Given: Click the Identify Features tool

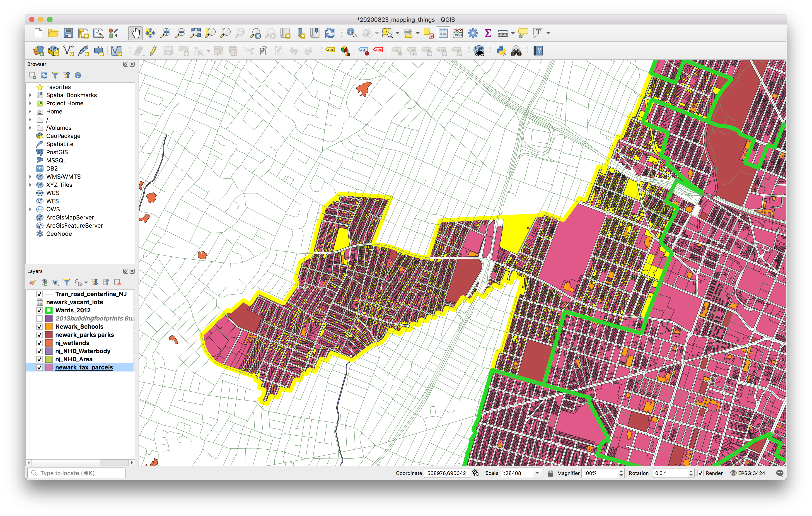Looking at the screenshot, I should pos(352,33).
